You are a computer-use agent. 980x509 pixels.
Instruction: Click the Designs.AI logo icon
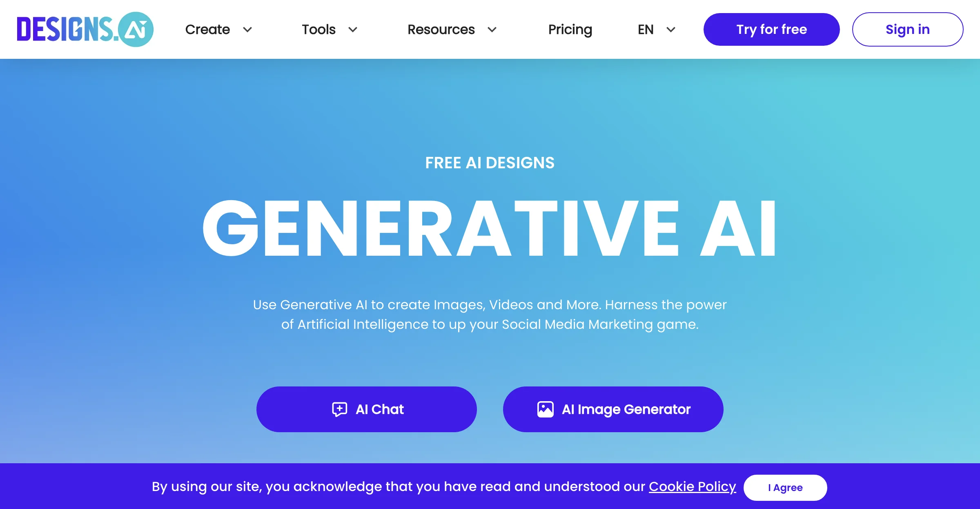click(138, 29)
